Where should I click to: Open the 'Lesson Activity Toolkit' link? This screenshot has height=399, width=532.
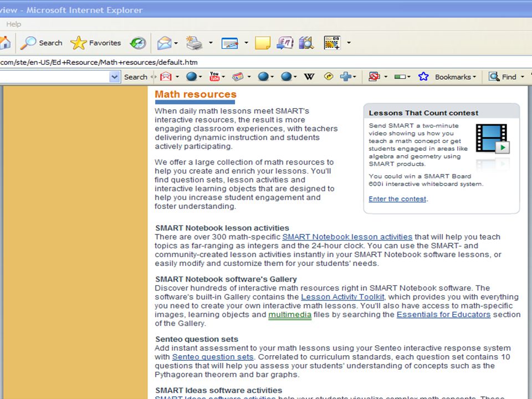342,297
